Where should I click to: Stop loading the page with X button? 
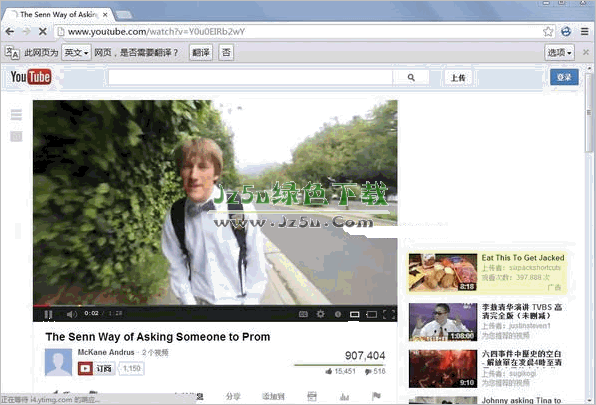43,32
